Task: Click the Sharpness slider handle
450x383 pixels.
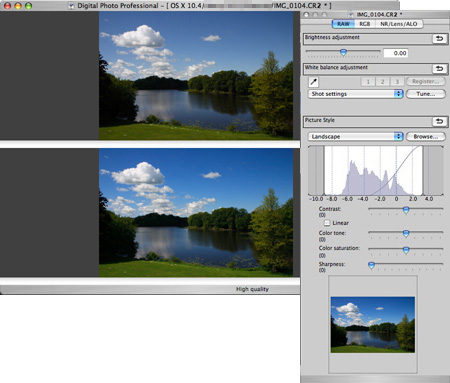Action: click(x=371, y=265)
